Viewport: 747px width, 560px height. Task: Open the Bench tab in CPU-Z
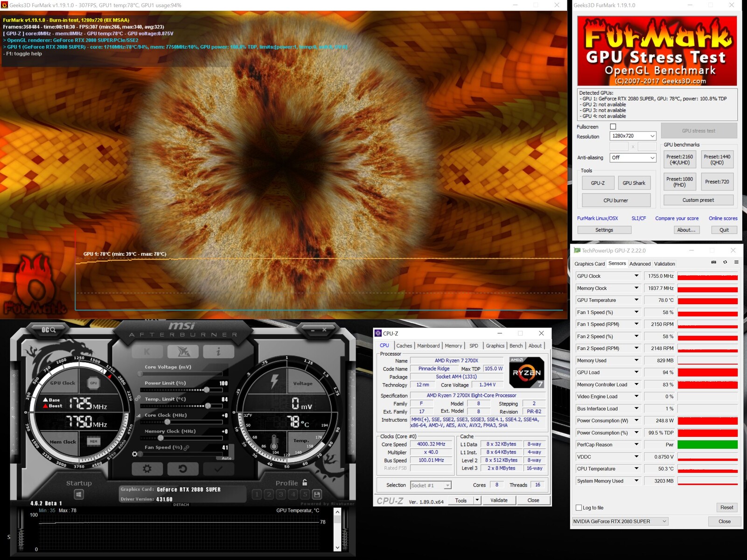(x=516, y=346)
